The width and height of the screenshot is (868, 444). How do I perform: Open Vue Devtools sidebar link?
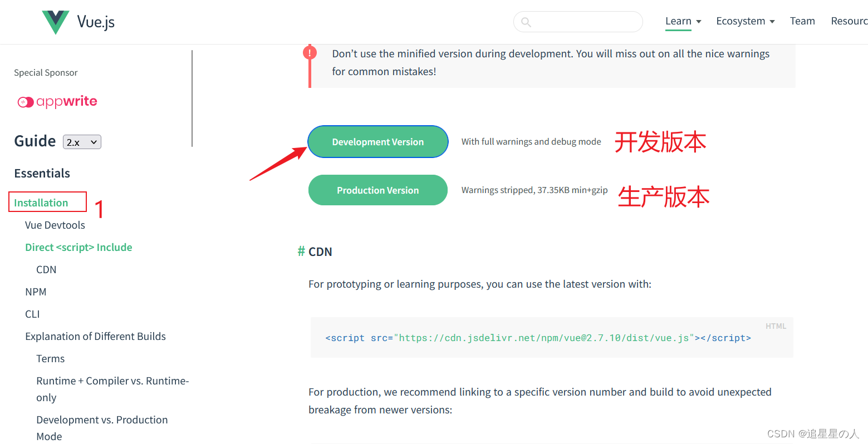pos(55,225)
